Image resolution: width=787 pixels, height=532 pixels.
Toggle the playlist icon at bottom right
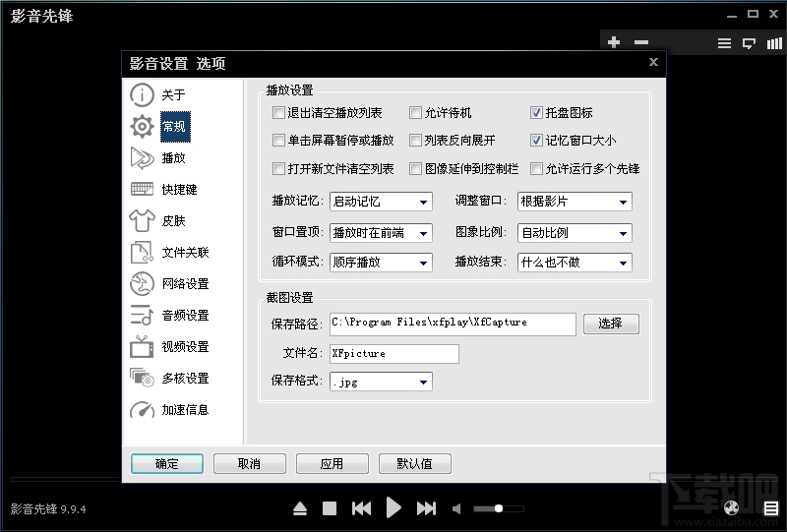(772, 508)
